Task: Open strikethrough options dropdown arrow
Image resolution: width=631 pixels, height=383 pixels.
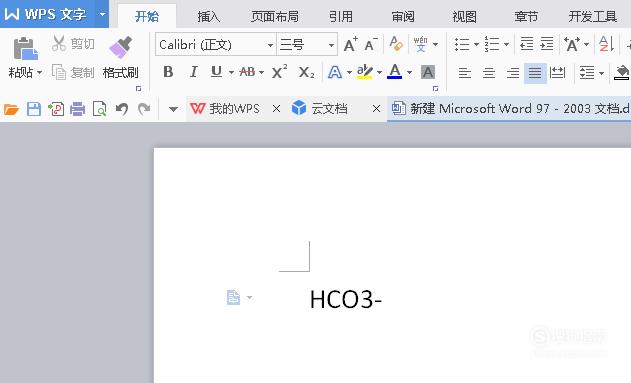Action: click(262, 73)
